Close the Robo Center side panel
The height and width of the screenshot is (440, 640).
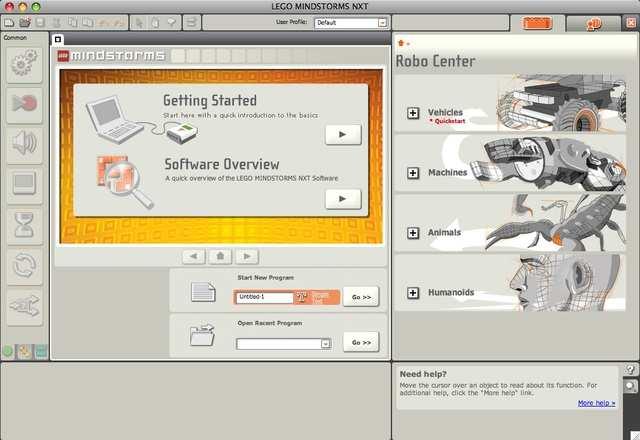631,23
